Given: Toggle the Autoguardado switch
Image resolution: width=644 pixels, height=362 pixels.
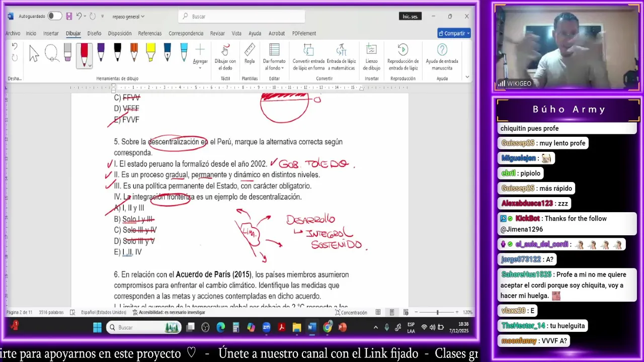Looking at the screenshot, I should coord(54,17).
